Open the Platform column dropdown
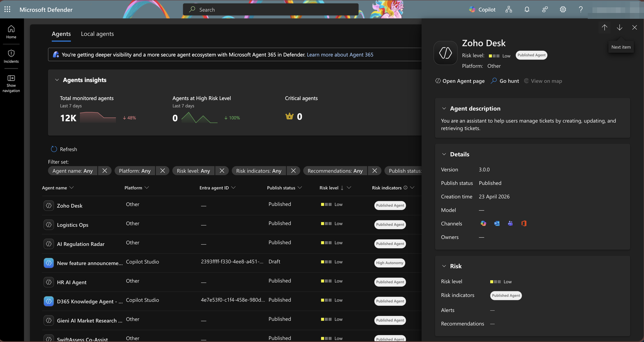Image resolution: width=644 pixels, height=342 pixels. (147, 188)
